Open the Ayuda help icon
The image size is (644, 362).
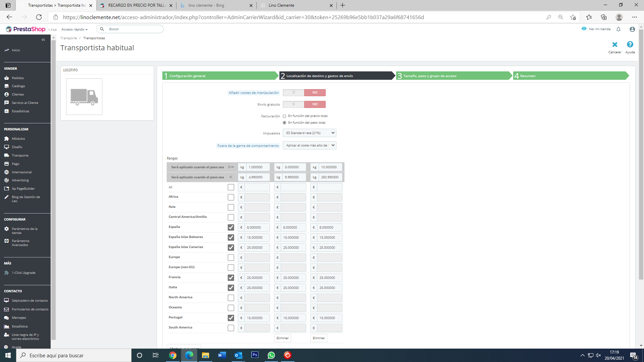tap(630, 45)
